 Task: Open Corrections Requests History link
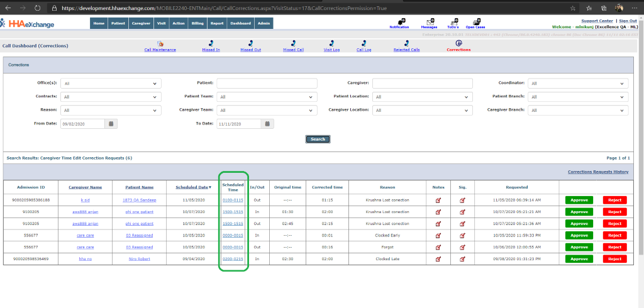597,172
